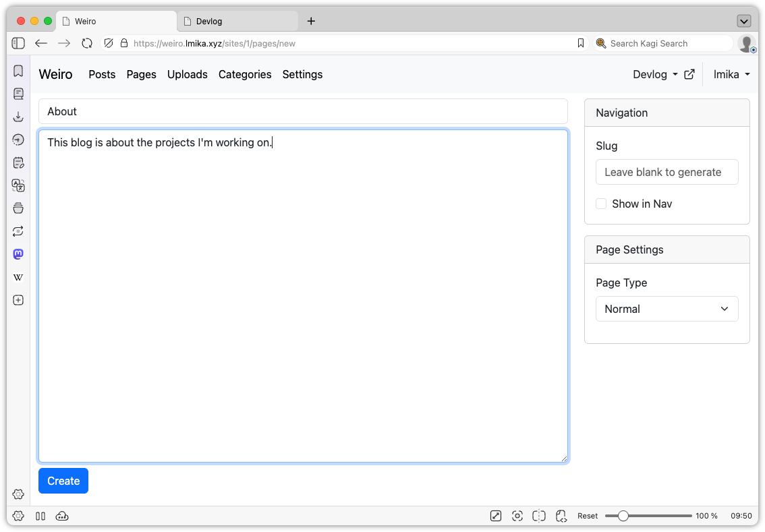This screenshot has width=765, height=532.
Task: Open the Notes panel
Action: [x=18, y=162]
